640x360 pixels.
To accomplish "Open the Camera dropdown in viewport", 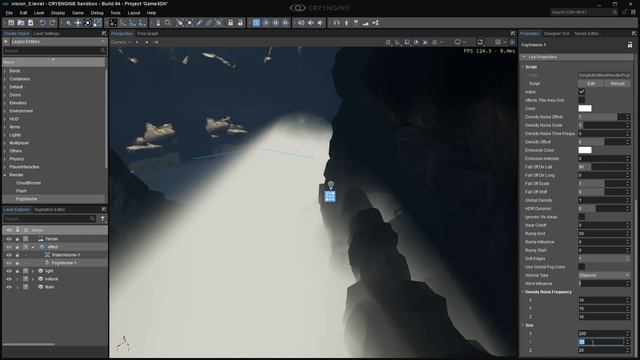I will (x=121, y=42).
